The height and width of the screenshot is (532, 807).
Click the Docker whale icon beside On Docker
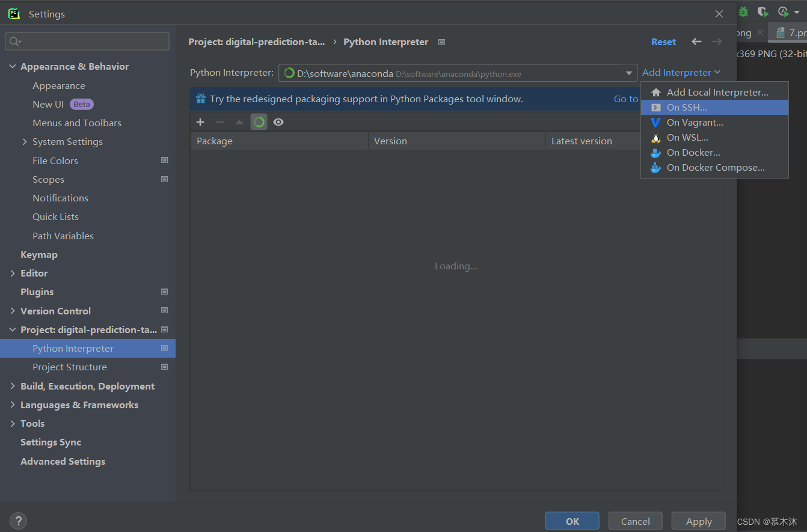coord(656,153)
